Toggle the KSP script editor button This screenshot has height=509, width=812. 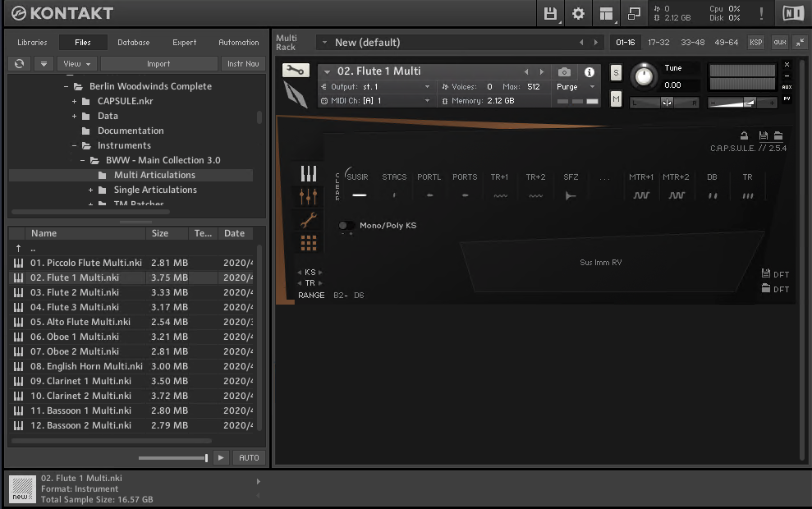click(x=755, y=43)
